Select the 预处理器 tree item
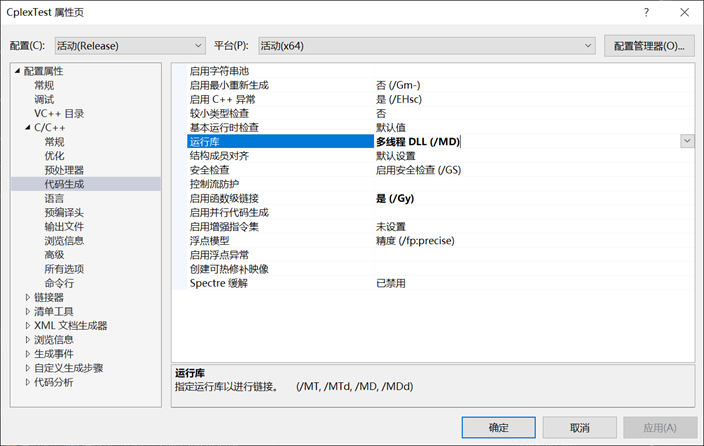 click(64, 170)
